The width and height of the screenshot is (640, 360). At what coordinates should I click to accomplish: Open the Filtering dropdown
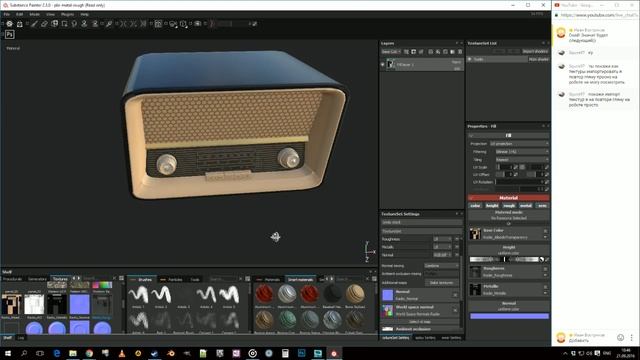point(522,151)
